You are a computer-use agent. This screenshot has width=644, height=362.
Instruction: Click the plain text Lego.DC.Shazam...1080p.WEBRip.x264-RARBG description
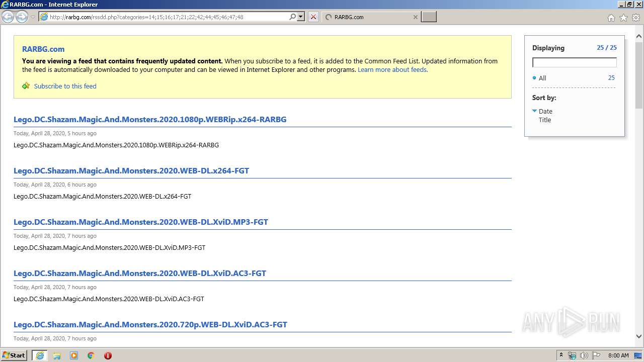(x=116, y=145)
